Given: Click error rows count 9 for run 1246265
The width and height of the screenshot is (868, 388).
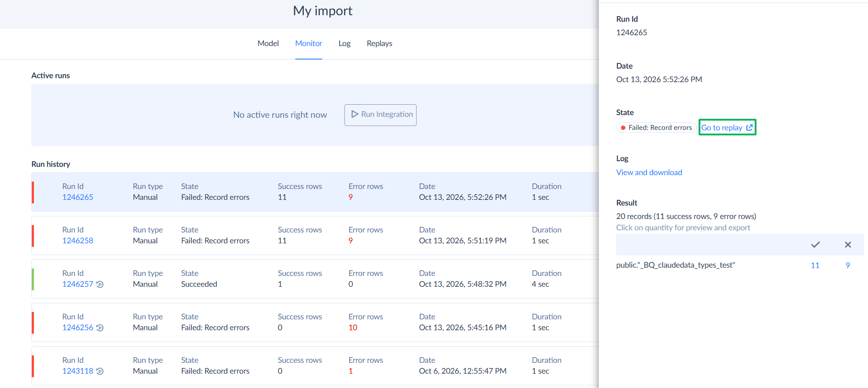Looking at the screenshot, I should 351,197.
